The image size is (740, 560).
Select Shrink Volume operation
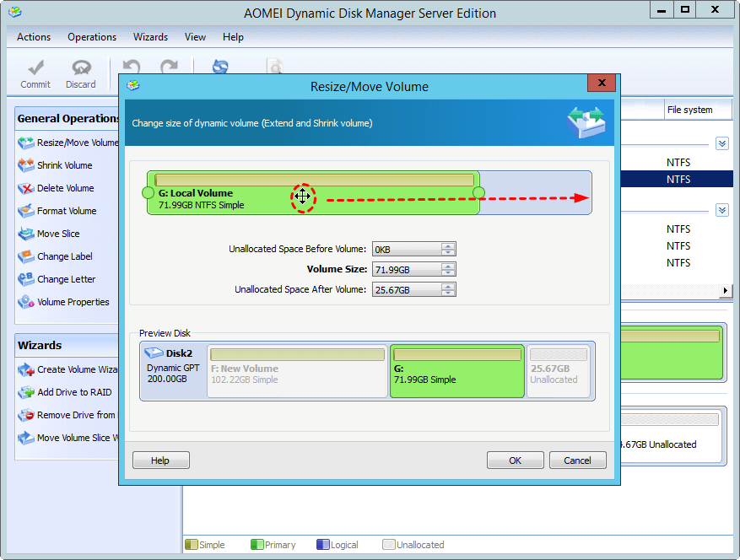[x=55, y=165]
